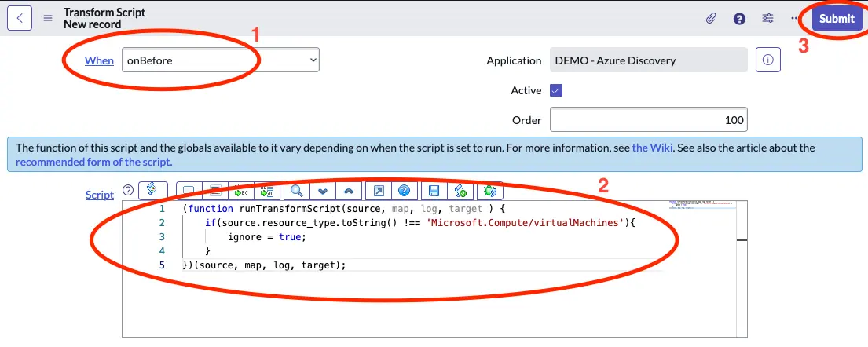Open the When dropdown showing onBefore
Viewport: 868px width, 347px height.
point(220,60)
